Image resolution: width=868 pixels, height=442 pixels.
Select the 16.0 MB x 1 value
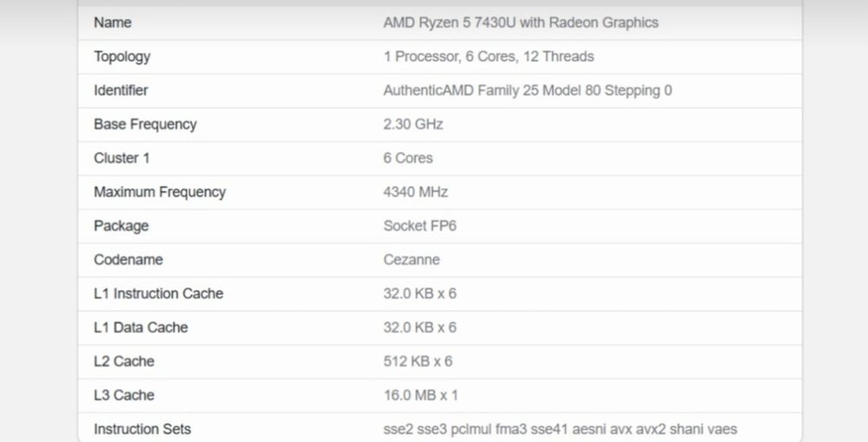[x=421, y=395]
